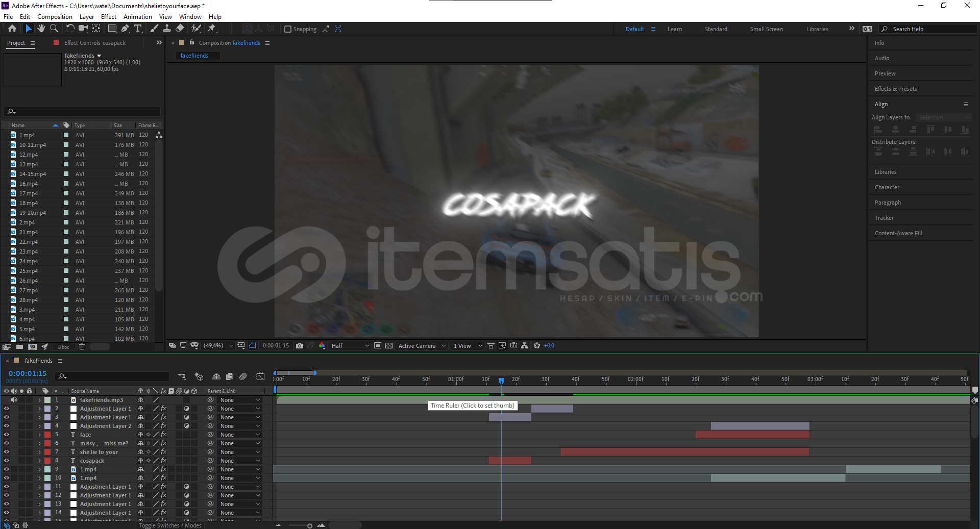Select the Rectangle shape tool
This screenshot has height=529, width=980.
click(x=112, y=29)
